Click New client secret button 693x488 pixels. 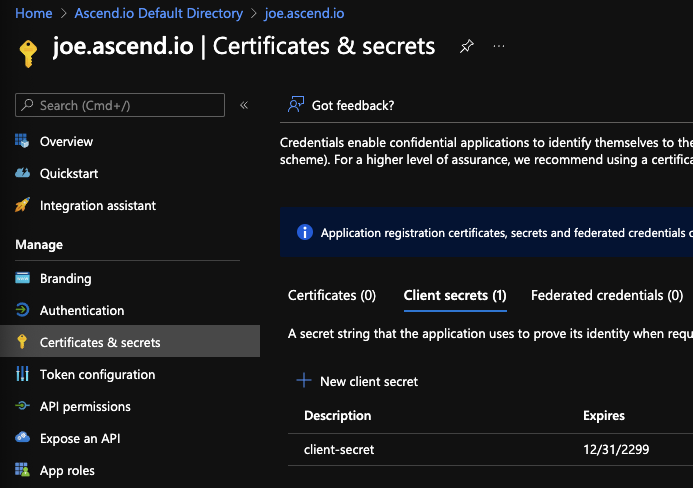(358, 381)
